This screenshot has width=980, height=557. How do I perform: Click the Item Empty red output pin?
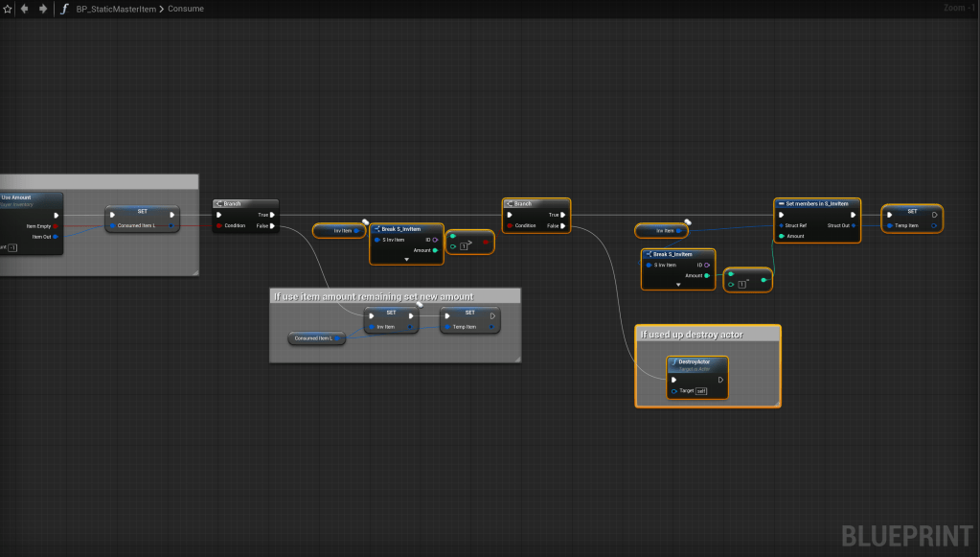(x=56, y=226)
